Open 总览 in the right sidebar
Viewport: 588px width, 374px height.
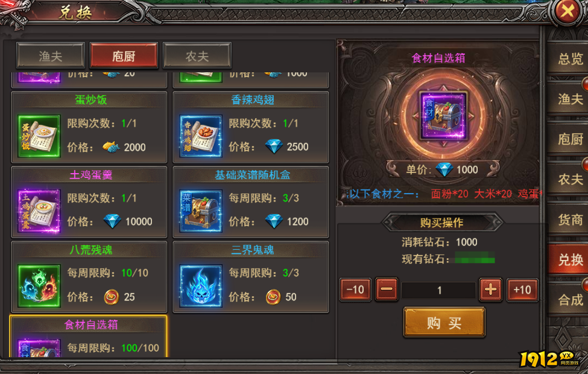570,59
